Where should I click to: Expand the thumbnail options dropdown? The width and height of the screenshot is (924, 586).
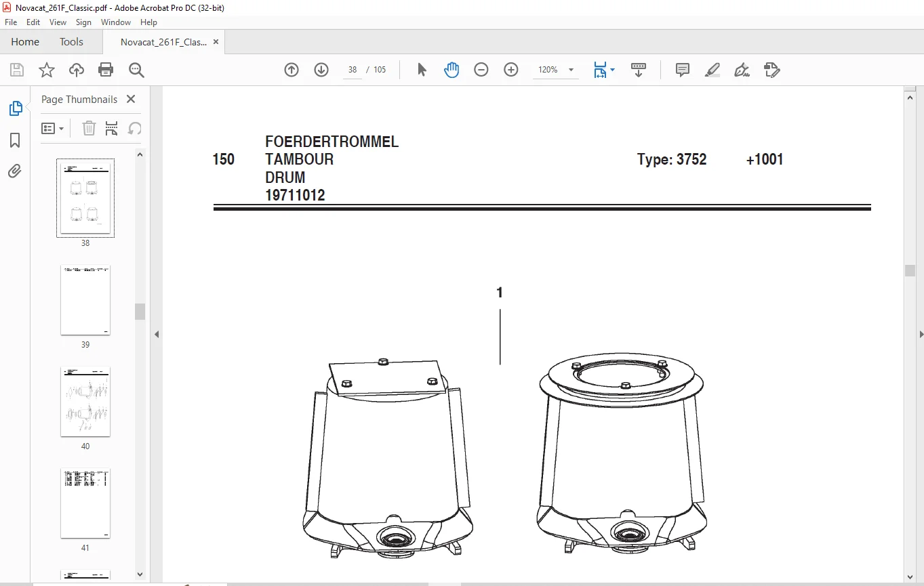coord(53,128)
